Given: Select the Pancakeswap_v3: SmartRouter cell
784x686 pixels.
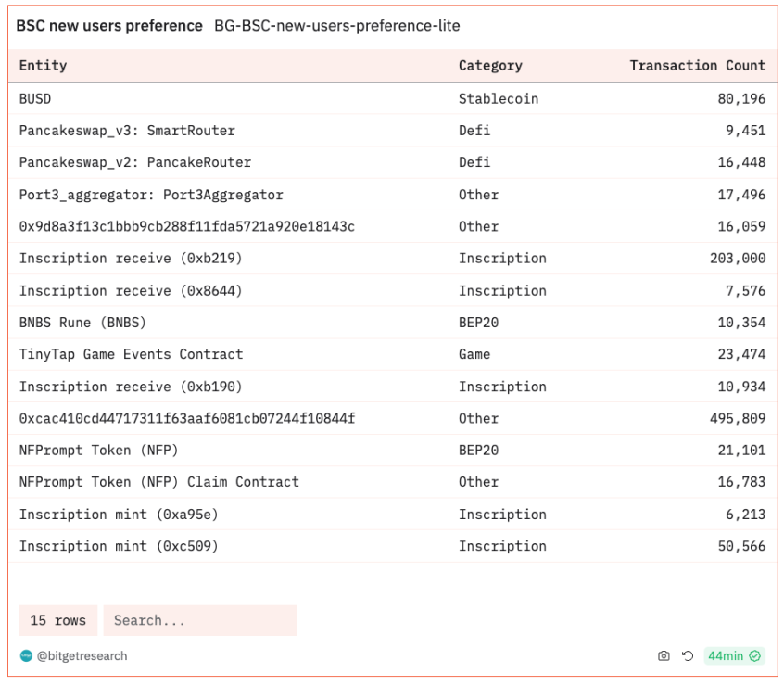Looking at the screenshot, I should (127, 131).
